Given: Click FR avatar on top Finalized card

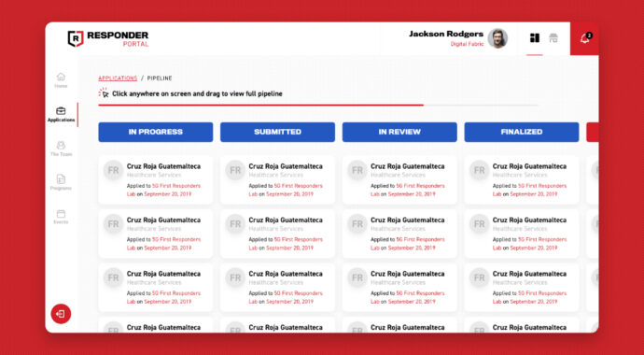Looking at the screenshot, I should click(x=480, y=171).
